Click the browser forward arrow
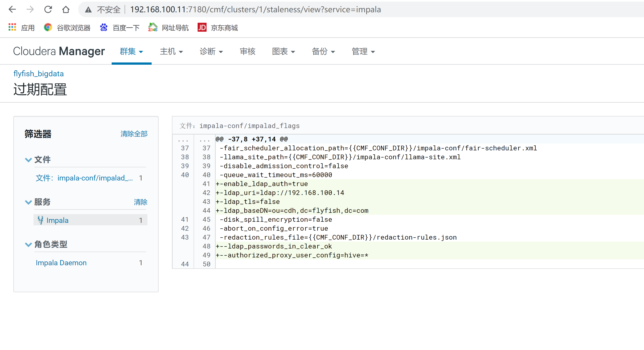Viewport: 644px width, 350px height. (x=30, y=10)
